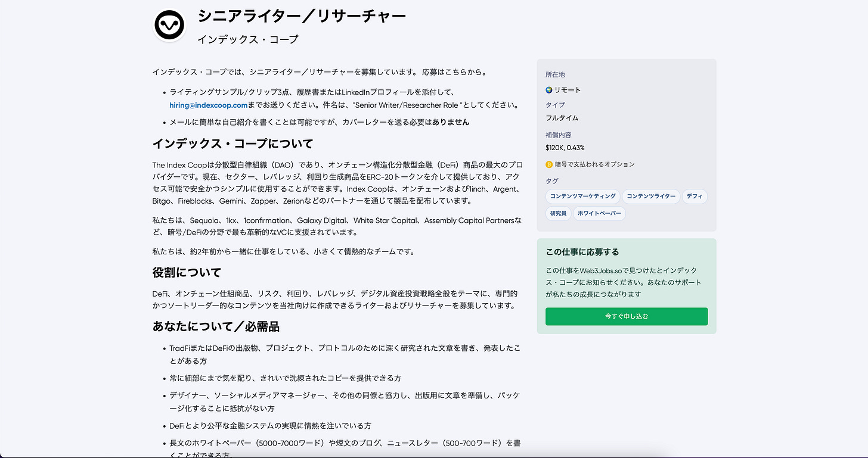Click the タイプ label in the sidebar

pos(555,105)
